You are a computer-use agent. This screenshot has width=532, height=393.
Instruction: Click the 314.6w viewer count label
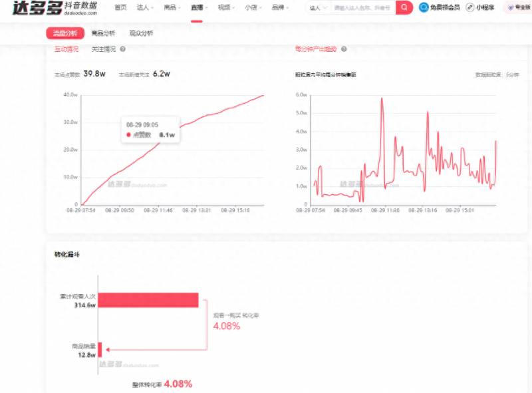coord(85,305)
